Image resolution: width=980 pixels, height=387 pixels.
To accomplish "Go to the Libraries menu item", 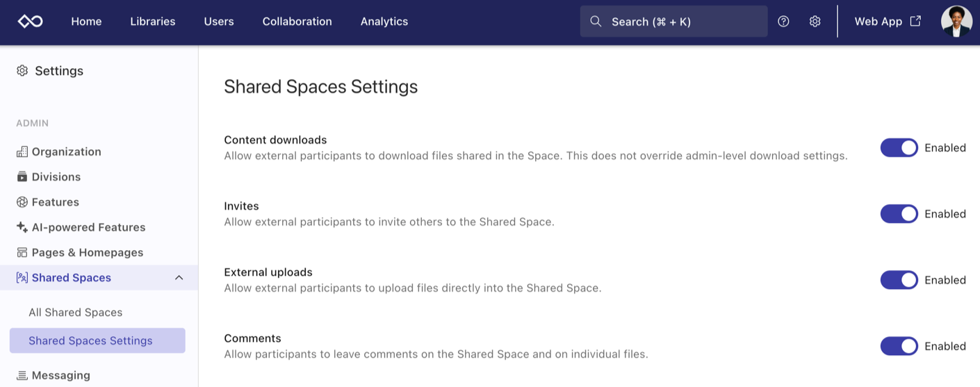I will [x=152, y=22].
